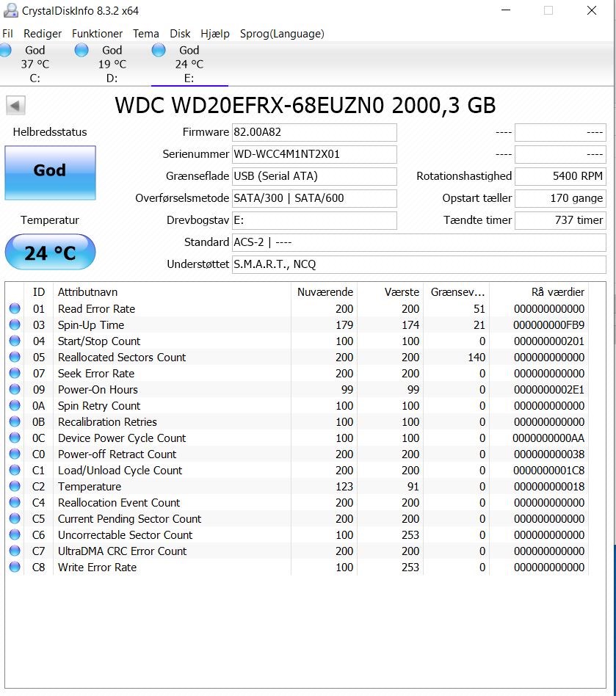Open the Sprog(Language) menu

point(282,34)
